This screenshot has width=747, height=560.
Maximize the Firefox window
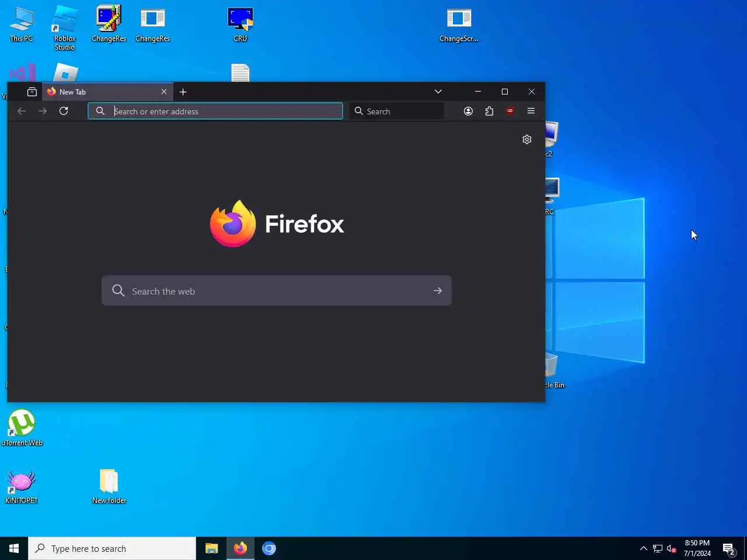click(x=505, y=92)
